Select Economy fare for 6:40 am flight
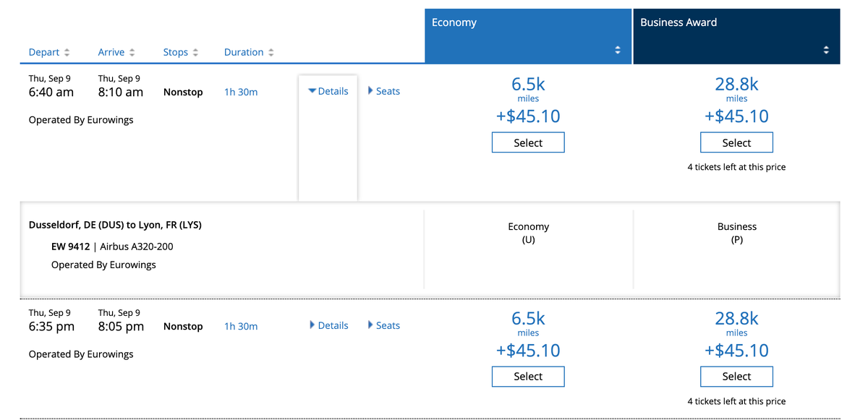This screenshot has height=420, width=868. tap(528, 142)
